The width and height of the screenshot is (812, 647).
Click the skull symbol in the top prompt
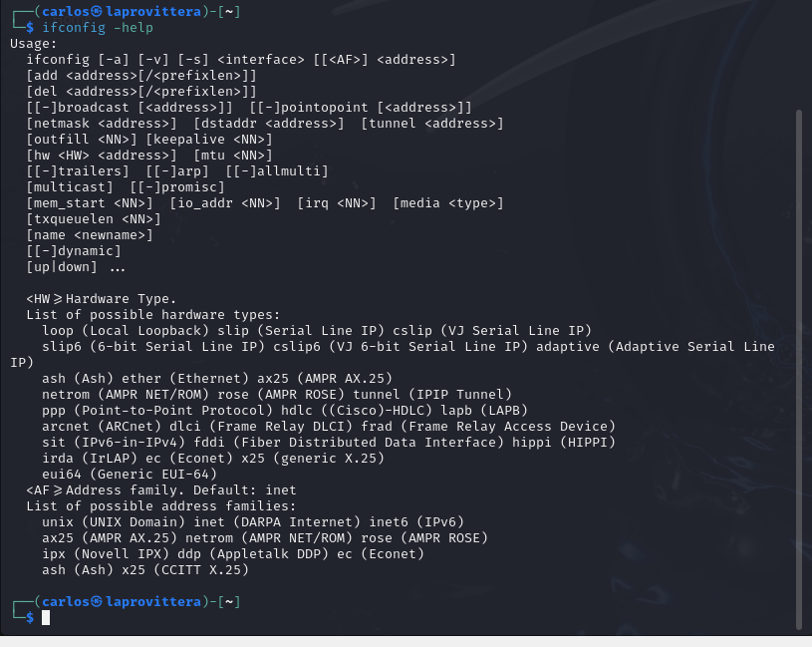coord(97,11)
